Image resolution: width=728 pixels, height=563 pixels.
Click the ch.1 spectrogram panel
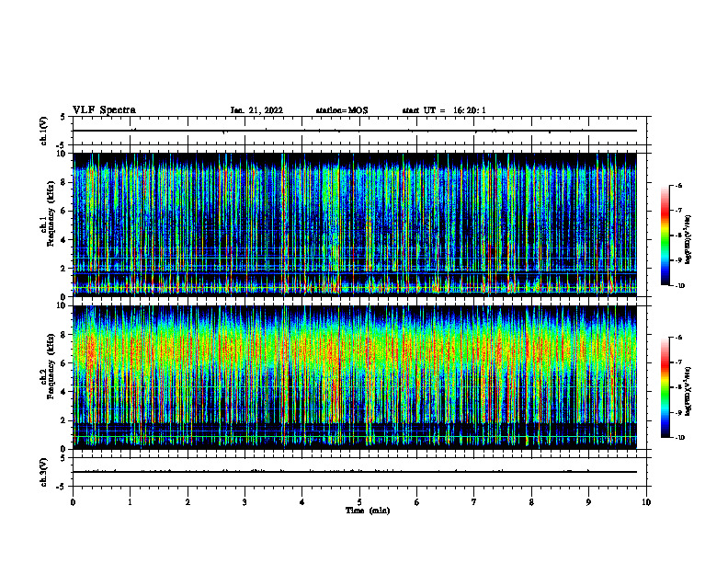coord(355,224)
